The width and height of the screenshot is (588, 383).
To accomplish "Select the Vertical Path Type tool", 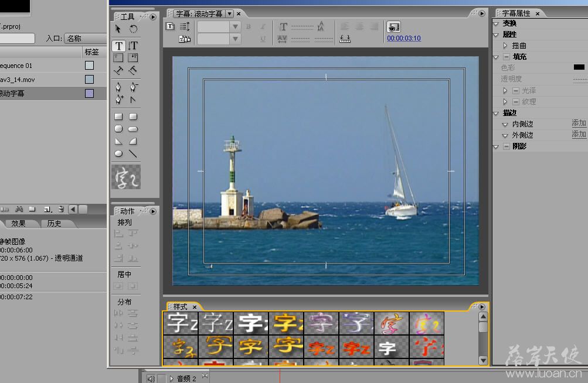I will click(133, 70).
